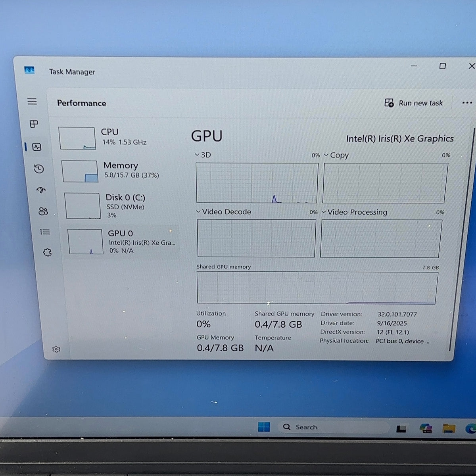This screenshot has width=476, height=476.
Task: Click the Copy engine graph
Action: coord(385,183)
